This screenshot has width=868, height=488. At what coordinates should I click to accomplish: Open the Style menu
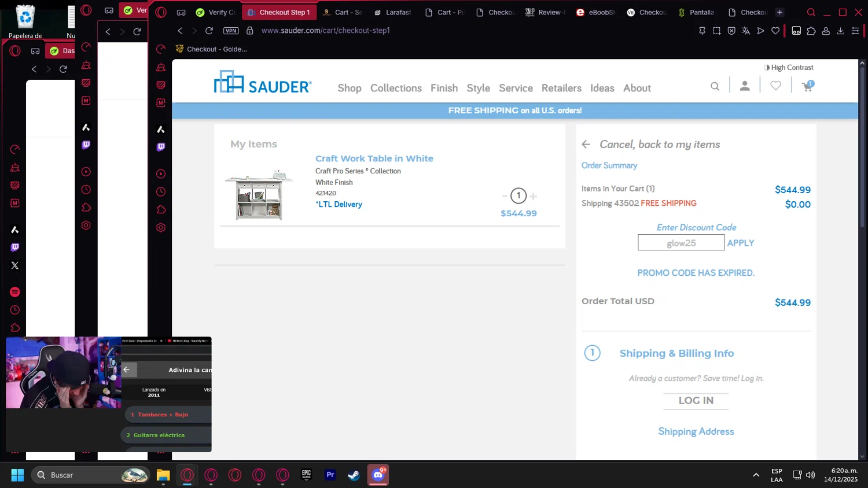coord(478,88)
